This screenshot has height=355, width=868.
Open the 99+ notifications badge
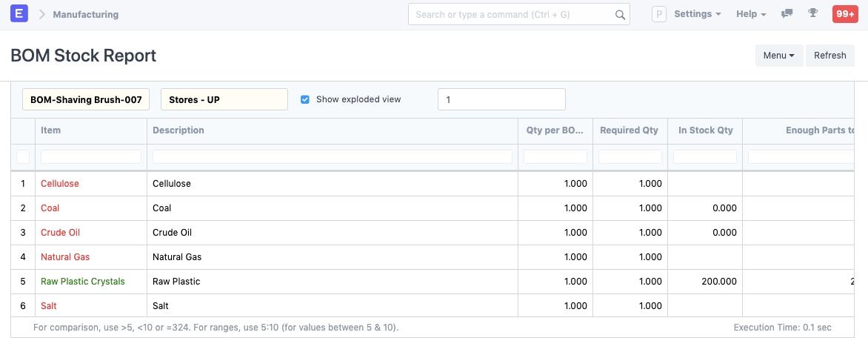845,14
